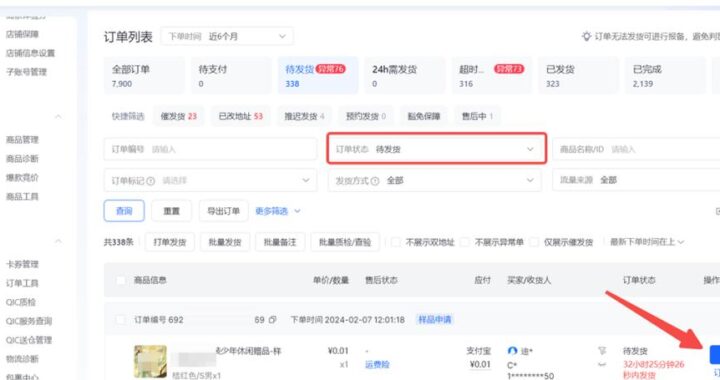Collapse the sidebar group above 商品管理

coord(58,117)
